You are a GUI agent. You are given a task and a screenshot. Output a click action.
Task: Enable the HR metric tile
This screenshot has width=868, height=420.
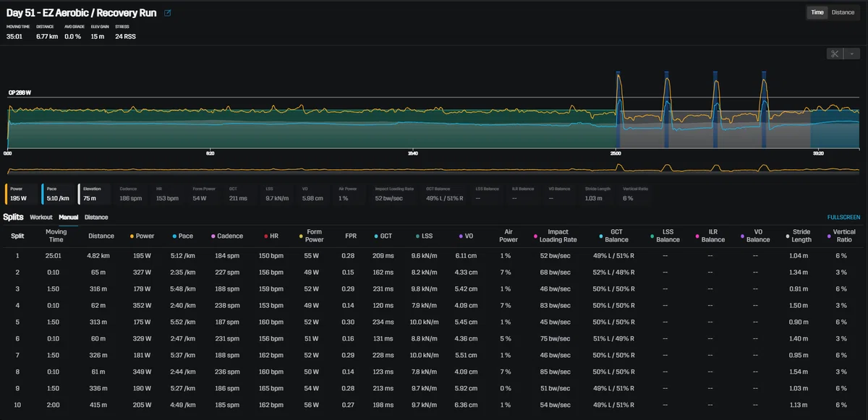(x=169, y=194)
